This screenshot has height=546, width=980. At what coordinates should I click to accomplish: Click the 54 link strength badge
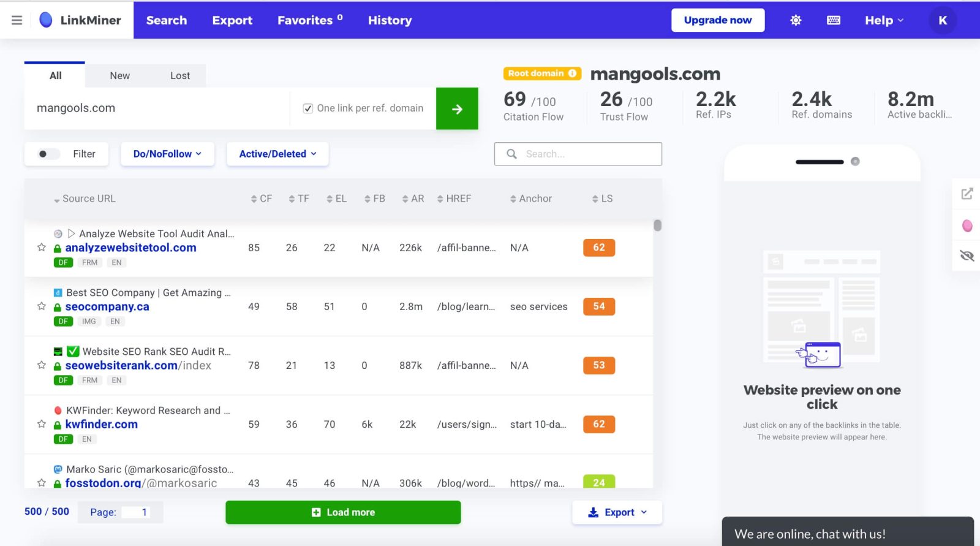599,306
